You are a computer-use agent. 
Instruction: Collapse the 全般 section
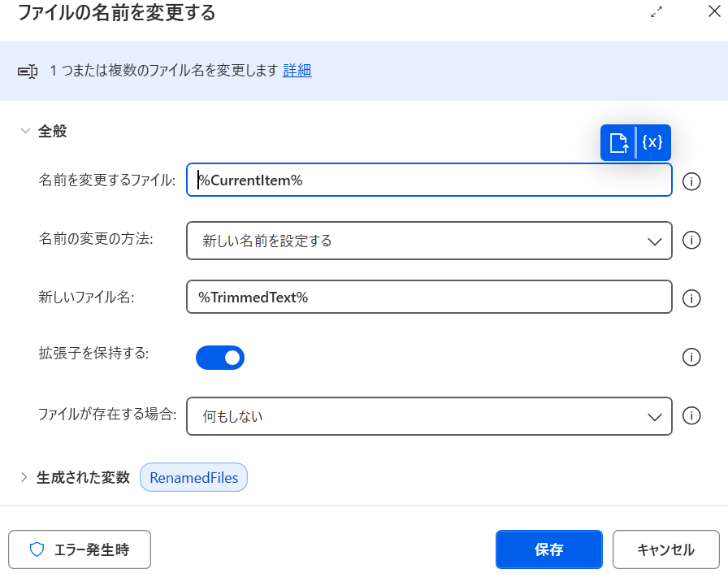[x=25, y=131]
